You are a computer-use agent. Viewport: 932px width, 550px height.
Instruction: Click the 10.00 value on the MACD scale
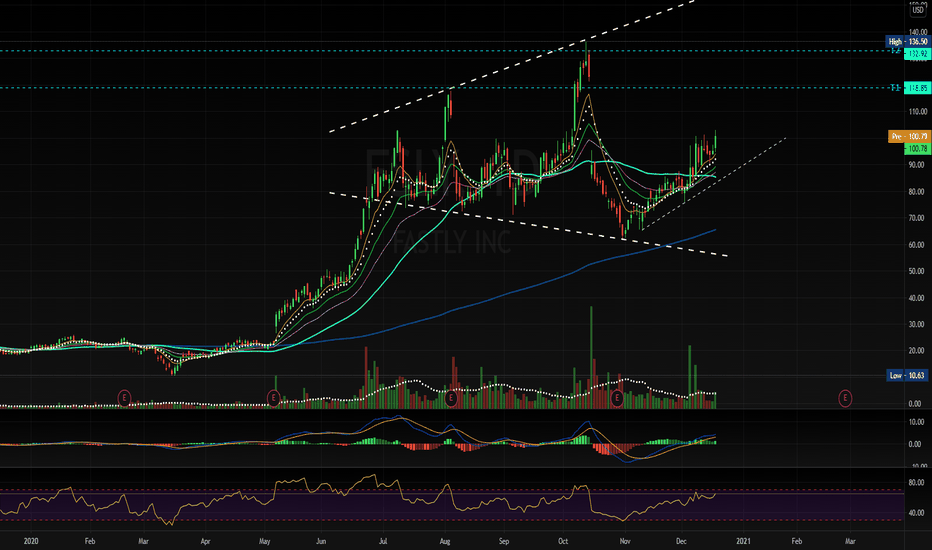(x=917, y=422)
